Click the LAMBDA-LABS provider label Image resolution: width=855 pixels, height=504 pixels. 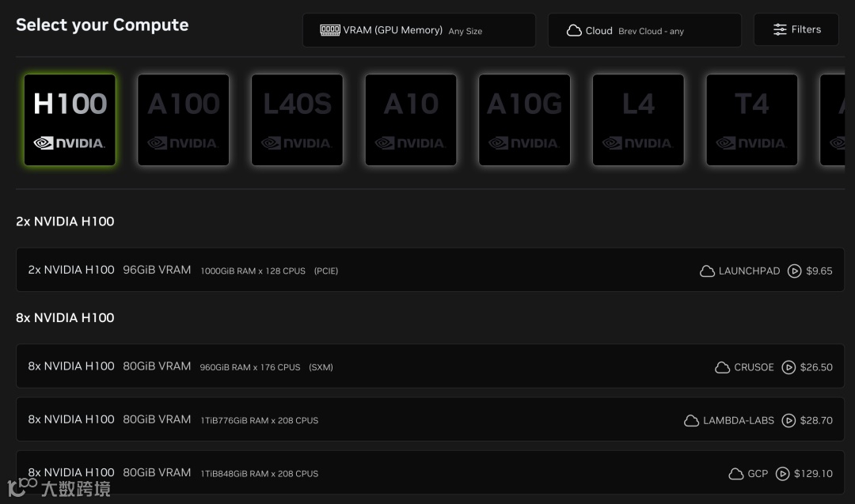(739, 421)
